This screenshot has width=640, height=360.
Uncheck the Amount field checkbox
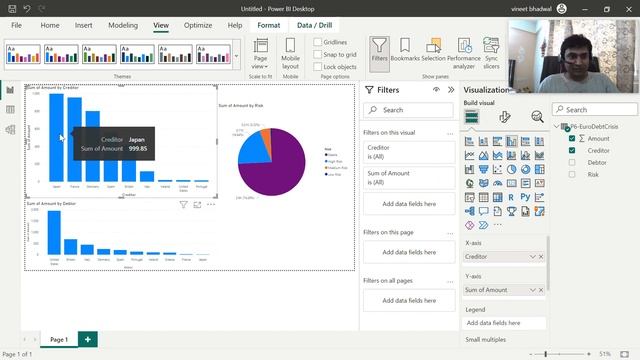[x=572, y=138]
